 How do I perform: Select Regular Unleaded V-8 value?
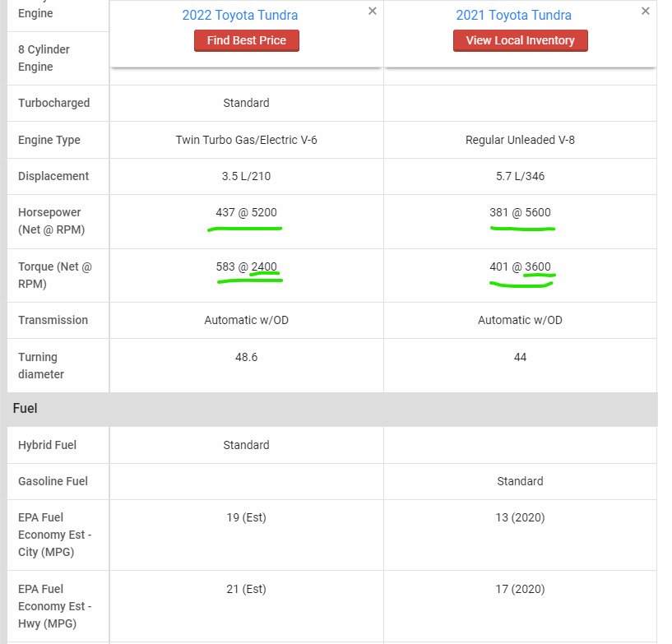[521, 140]
